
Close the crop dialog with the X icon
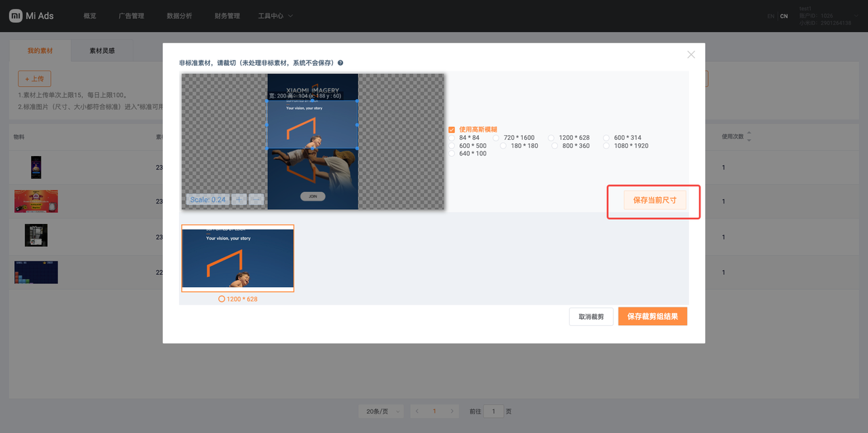(691, 54)
